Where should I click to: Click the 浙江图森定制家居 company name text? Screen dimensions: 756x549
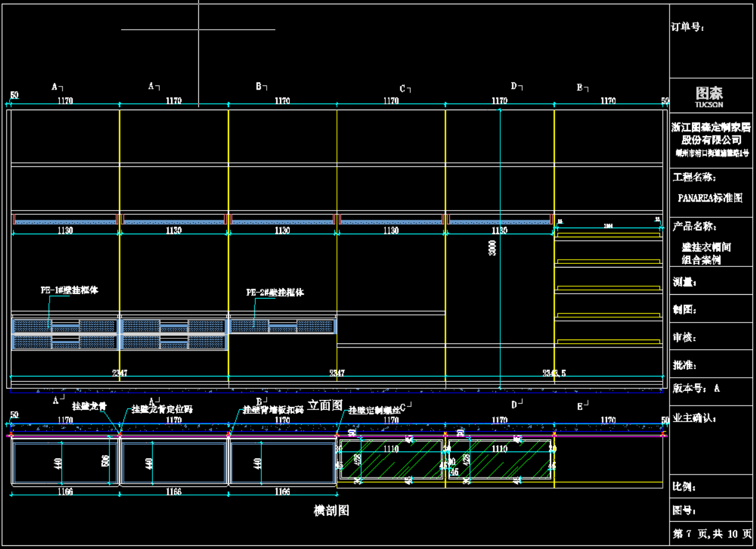(x=711, y=128)
